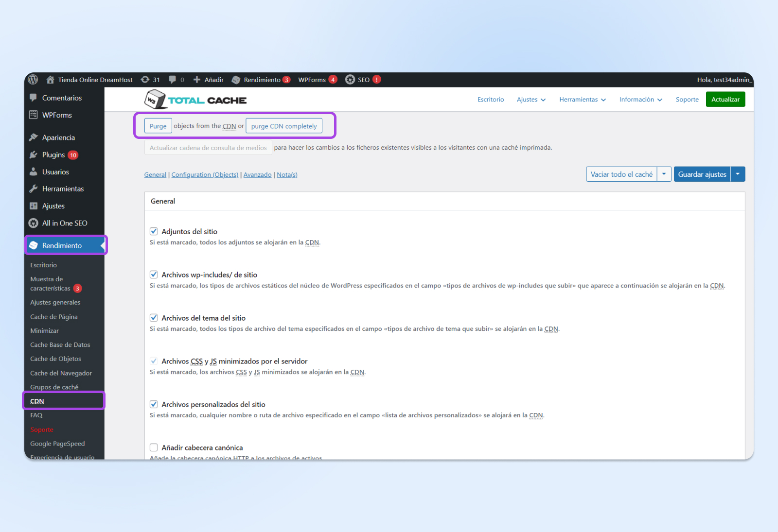Click the Apariencia paintbrush icon in sidebar
The image size is (778, 532).
tap(34, 137)
